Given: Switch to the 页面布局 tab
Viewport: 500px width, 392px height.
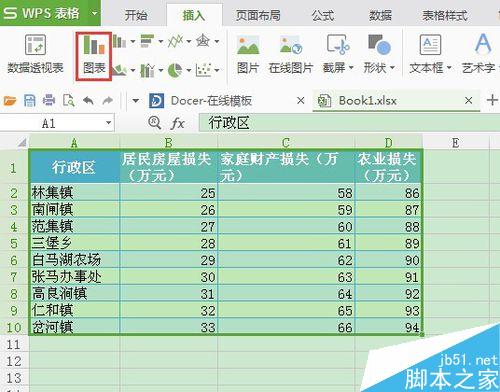Looking at the screenshot, I should [x=258, y=15].
